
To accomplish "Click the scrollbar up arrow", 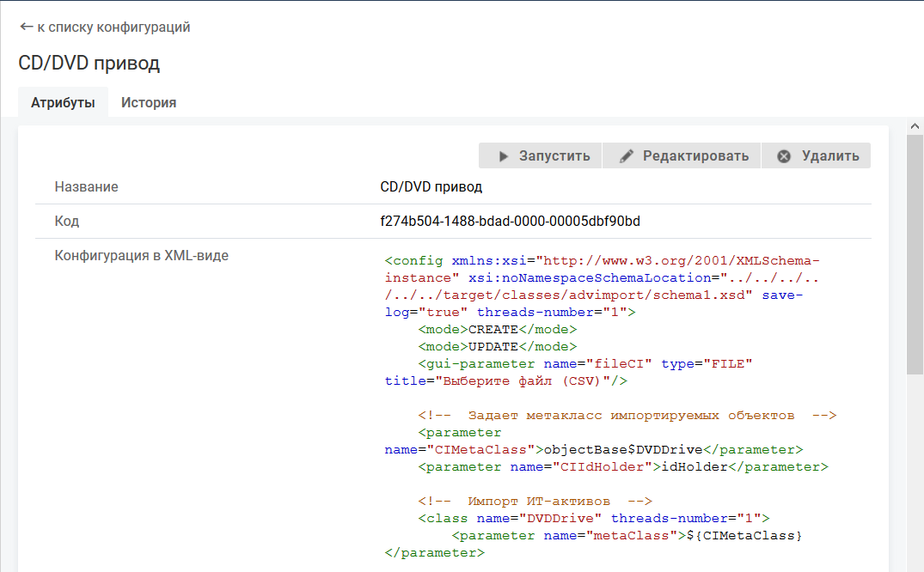I will (915, 126).
